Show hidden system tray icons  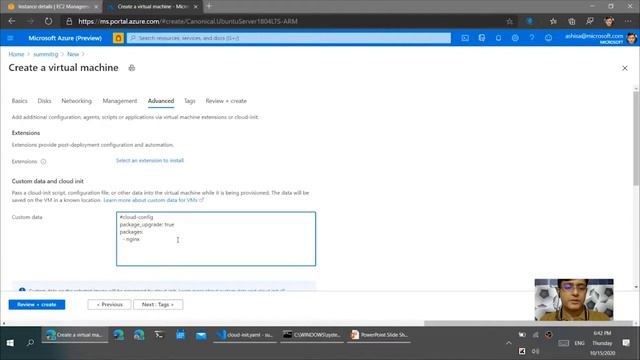(509, 343)
